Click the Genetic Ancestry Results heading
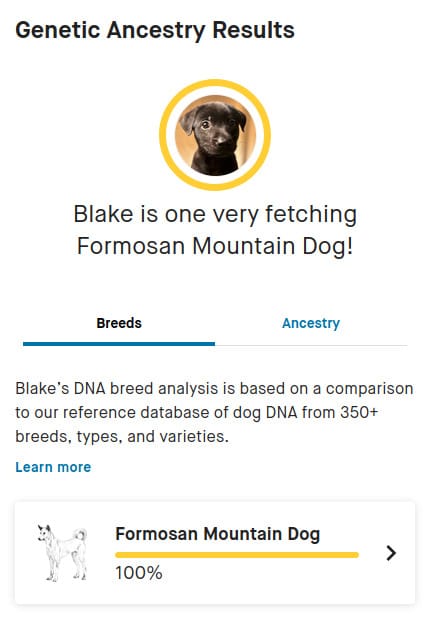Viewport: 431px width, 628px height. pos(155,30)
